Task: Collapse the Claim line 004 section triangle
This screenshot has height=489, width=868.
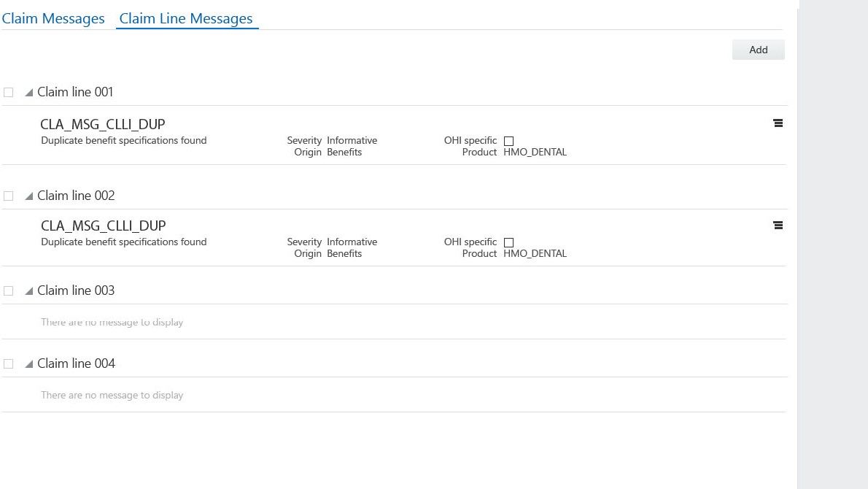Action: point(28,364)
